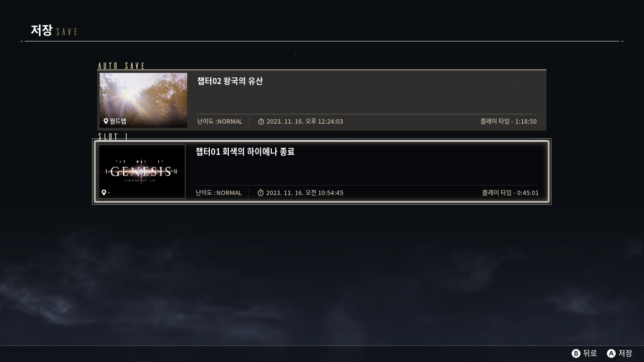This screenshot has height=362, width=644.
Task: Click the B button icon for back
Action: [576, 353]
